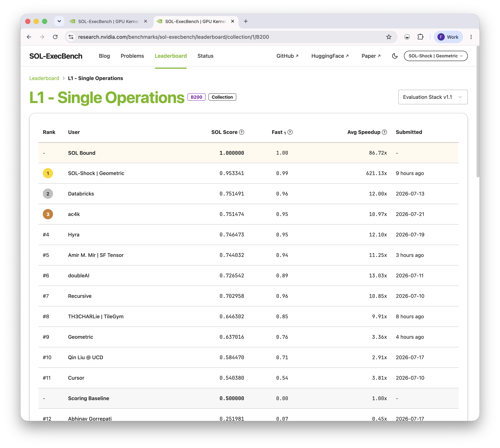
Task: Bookmark this page with the star icon
Action: tap(389, 37)
